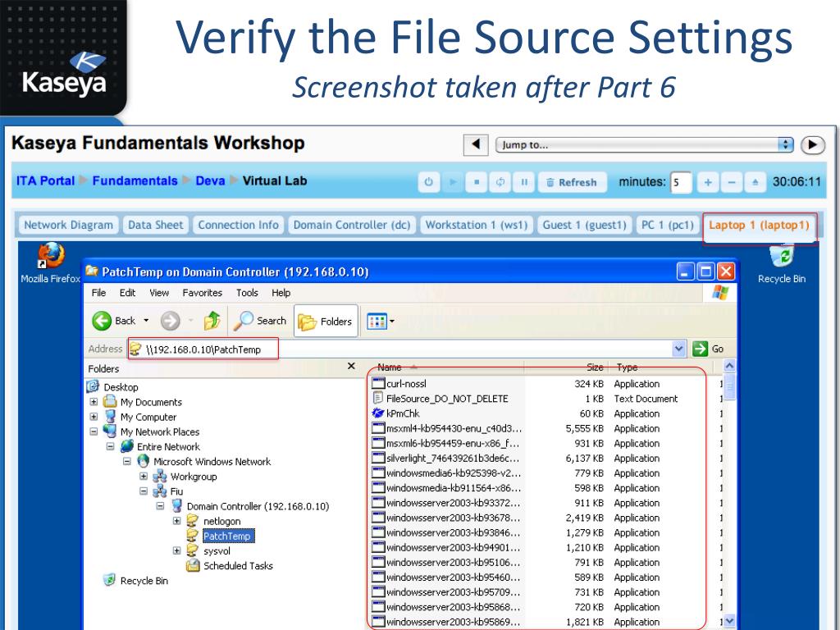Click the Back arrow icon in Explorer
840x630 pixels.
coord(102,321)
